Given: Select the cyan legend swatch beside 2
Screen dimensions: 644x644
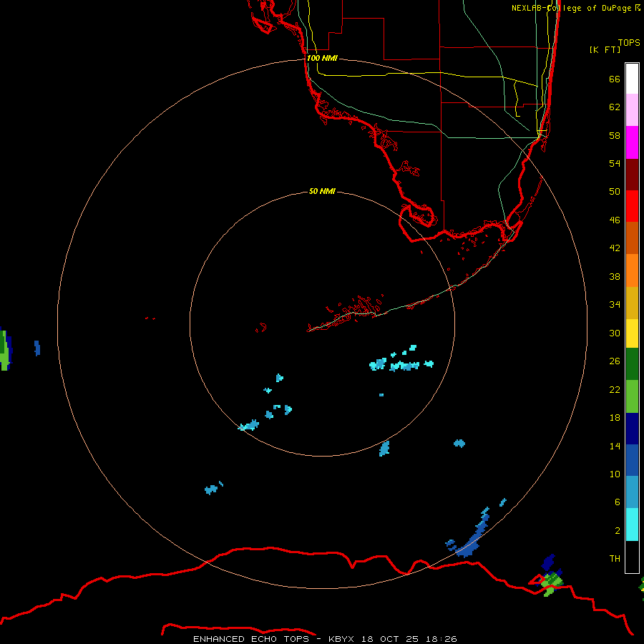Looking at the screenshot, I should click(632, 525).
